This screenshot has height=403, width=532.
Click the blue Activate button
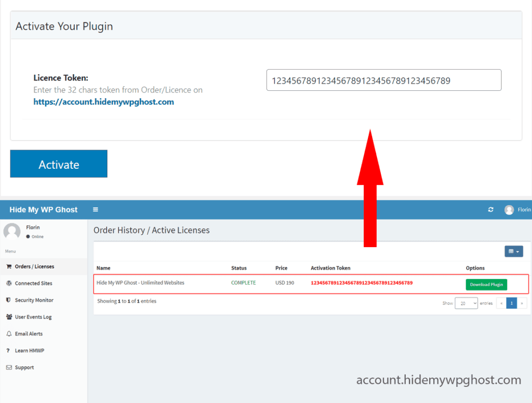click(59, 164)
